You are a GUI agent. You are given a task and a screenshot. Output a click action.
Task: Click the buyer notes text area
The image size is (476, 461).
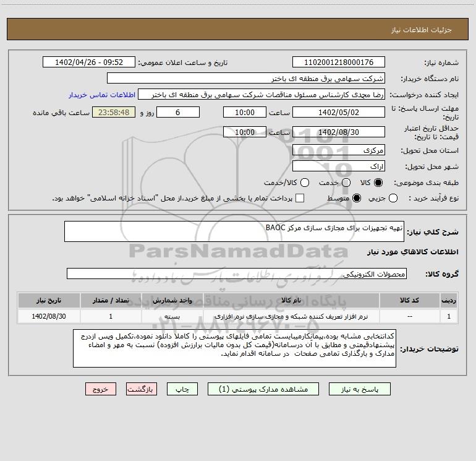point(234,348)
